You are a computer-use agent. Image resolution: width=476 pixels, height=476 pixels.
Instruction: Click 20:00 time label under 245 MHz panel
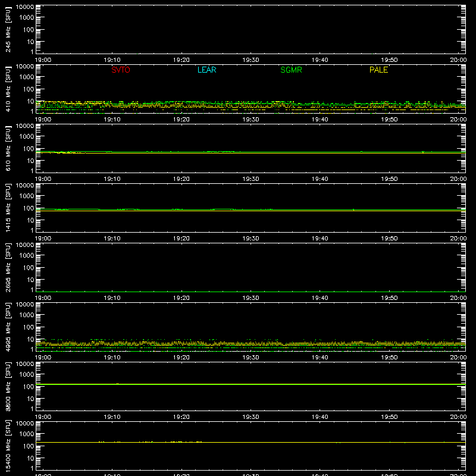[x=458, y=60]
